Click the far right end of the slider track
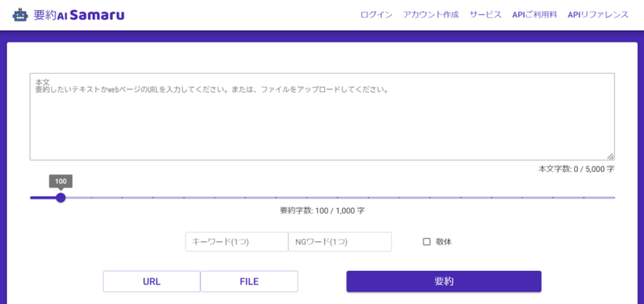This screenshot has width=644, height=304. 613,198
